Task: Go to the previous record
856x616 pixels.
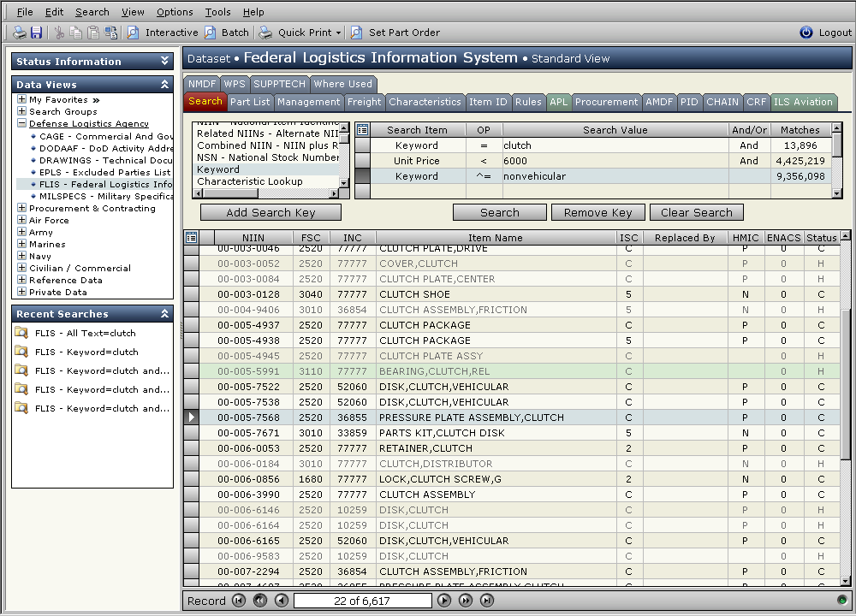Action: (x=282, y=601)
